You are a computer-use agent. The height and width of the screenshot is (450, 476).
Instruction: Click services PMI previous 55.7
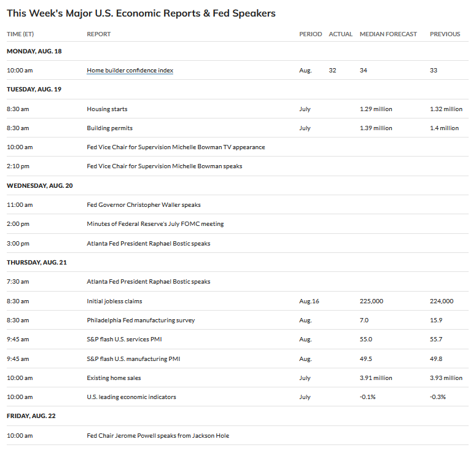coord(436,339)
